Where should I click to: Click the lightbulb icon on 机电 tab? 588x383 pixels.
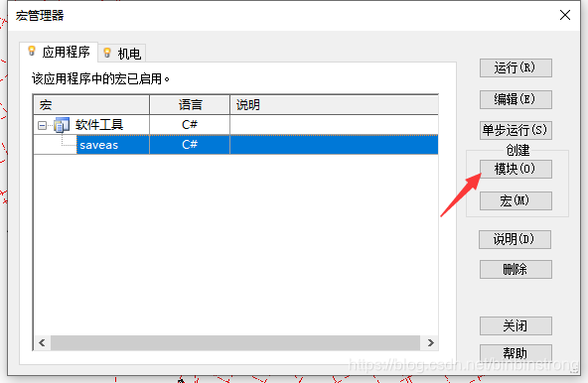pos(107,53)
